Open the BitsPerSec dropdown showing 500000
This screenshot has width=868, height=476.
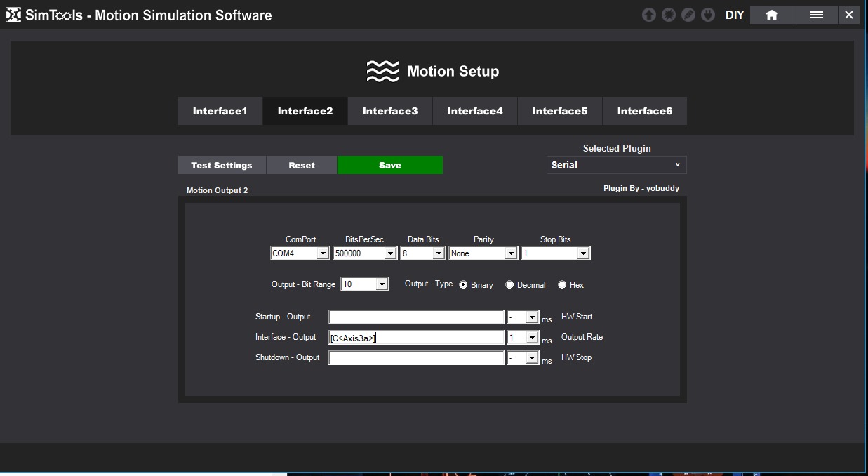coord(365,253)
